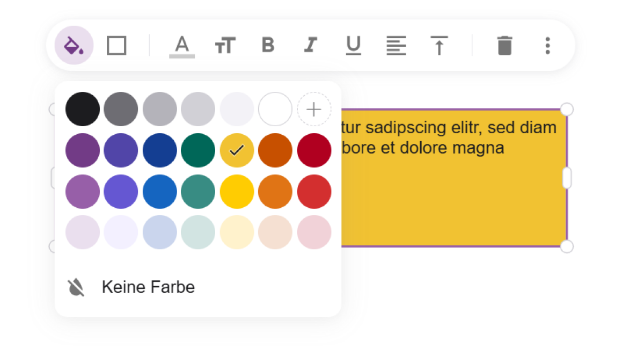
Task: Open the text color A icon
Action: click(182, 46)
